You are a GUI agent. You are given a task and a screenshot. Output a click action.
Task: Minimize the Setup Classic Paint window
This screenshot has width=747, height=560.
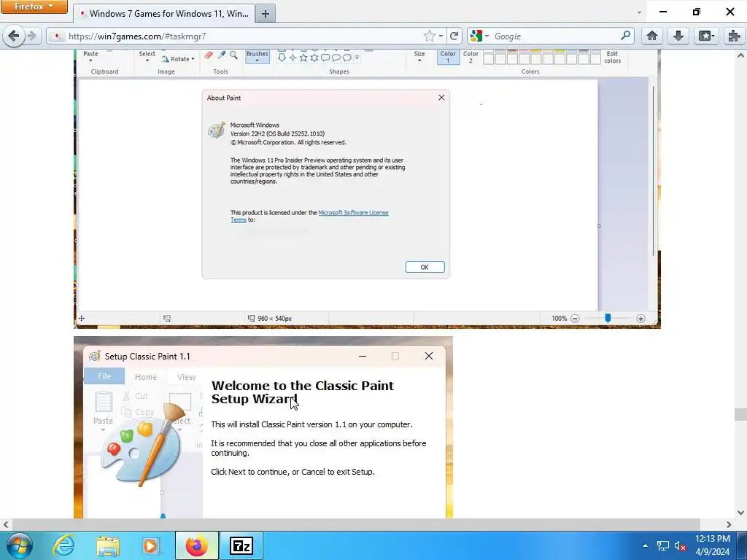point(363,356)
